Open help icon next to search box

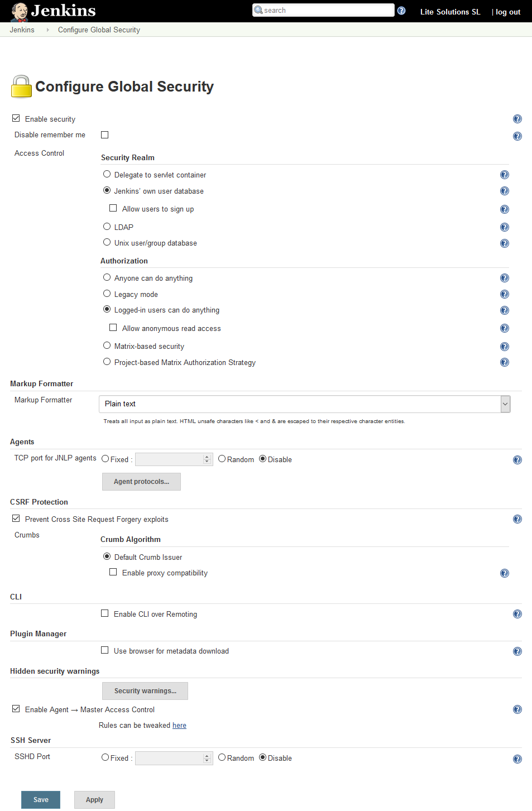401,11
